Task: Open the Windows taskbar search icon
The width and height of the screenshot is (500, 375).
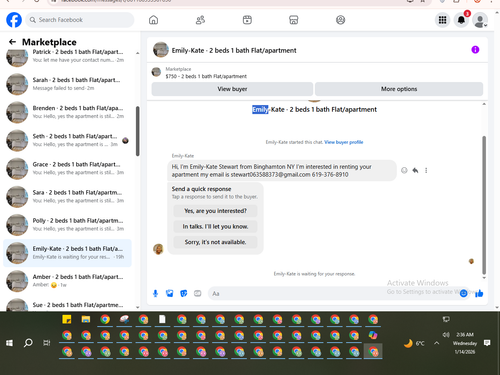Action: point(28,343)
